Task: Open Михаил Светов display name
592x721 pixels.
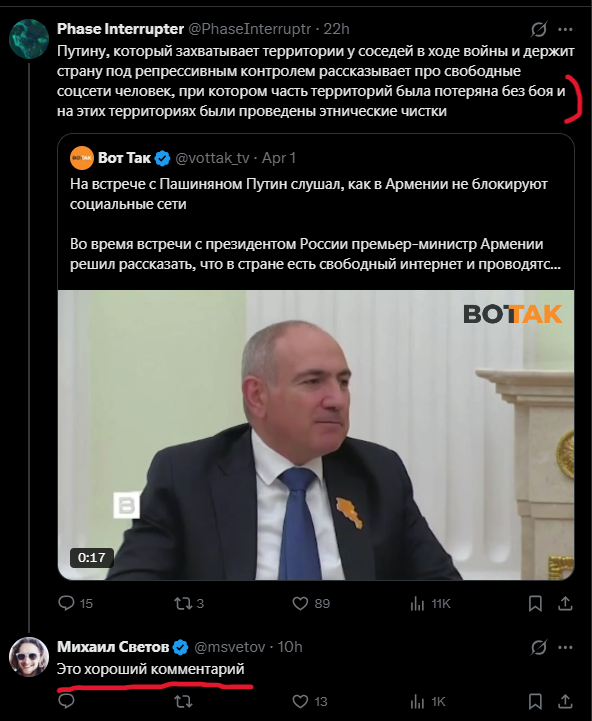Action: point(113,647)
